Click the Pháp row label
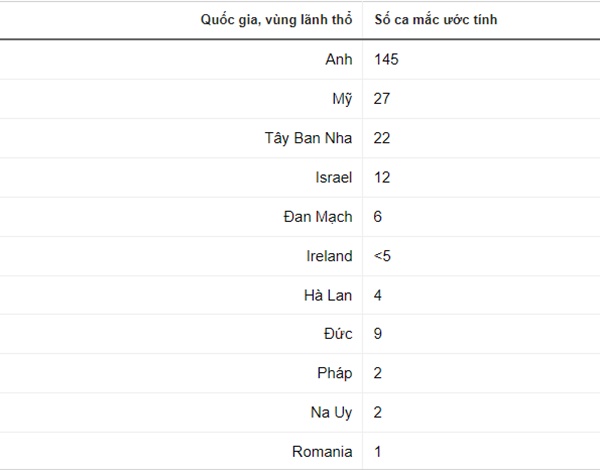This screenshot has width=600, height=470. [x=333, y=373]
